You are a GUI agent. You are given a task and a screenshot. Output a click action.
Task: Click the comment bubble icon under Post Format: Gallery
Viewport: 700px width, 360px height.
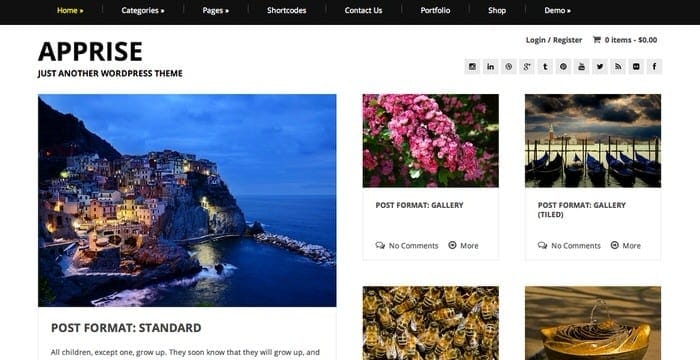tap(380, 245)
